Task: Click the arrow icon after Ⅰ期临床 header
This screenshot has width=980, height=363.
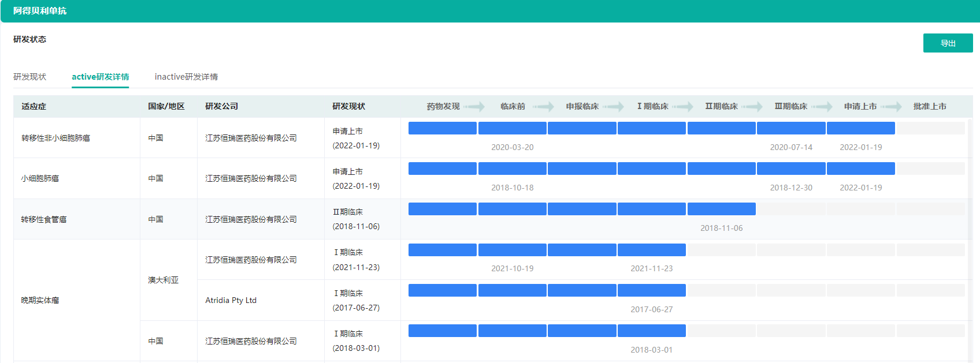Action: click(x=682, y=107)
